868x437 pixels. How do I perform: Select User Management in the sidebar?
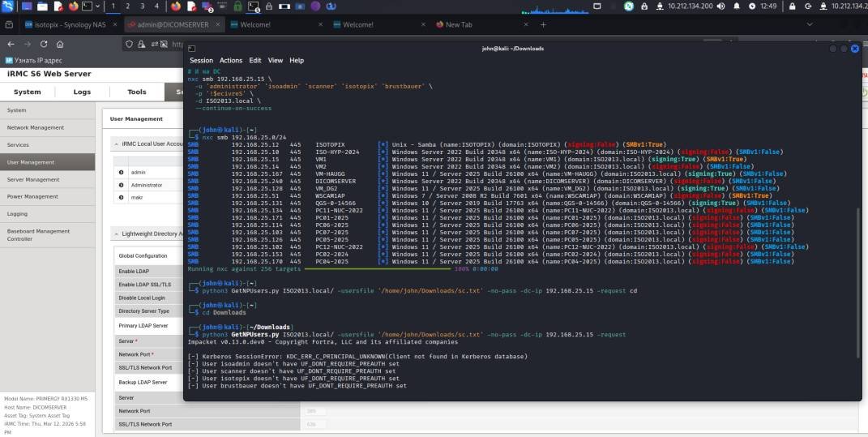[x=47, y=162]
